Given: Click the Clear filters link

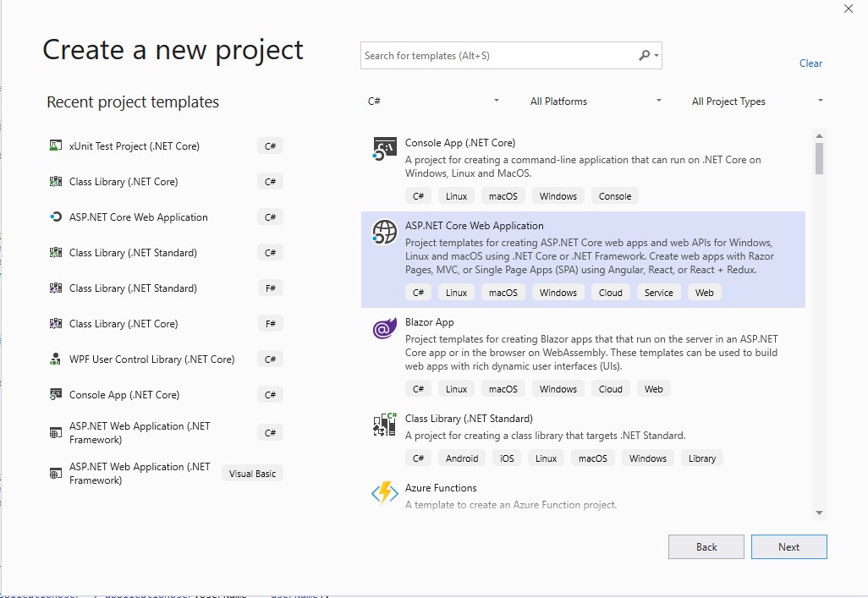Looking at the screenshot, I should (x=810, y=63).
